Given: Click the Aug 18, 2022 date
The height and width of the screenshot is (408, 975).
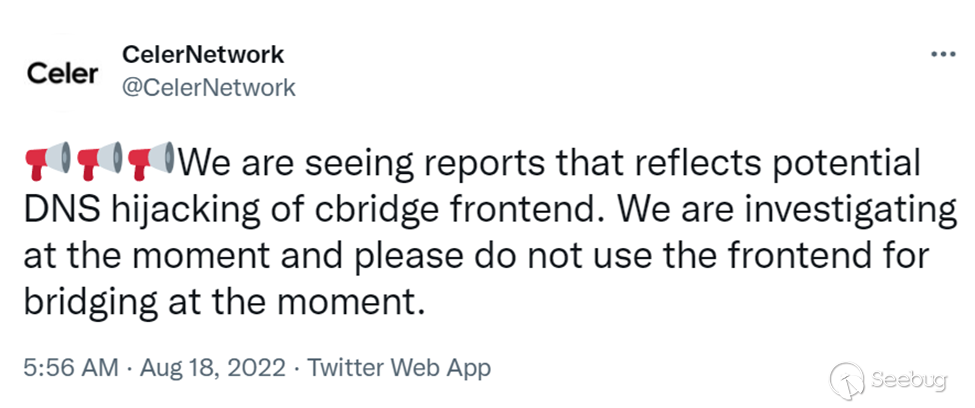Looking at the screenshot, I should coord(212,368).
